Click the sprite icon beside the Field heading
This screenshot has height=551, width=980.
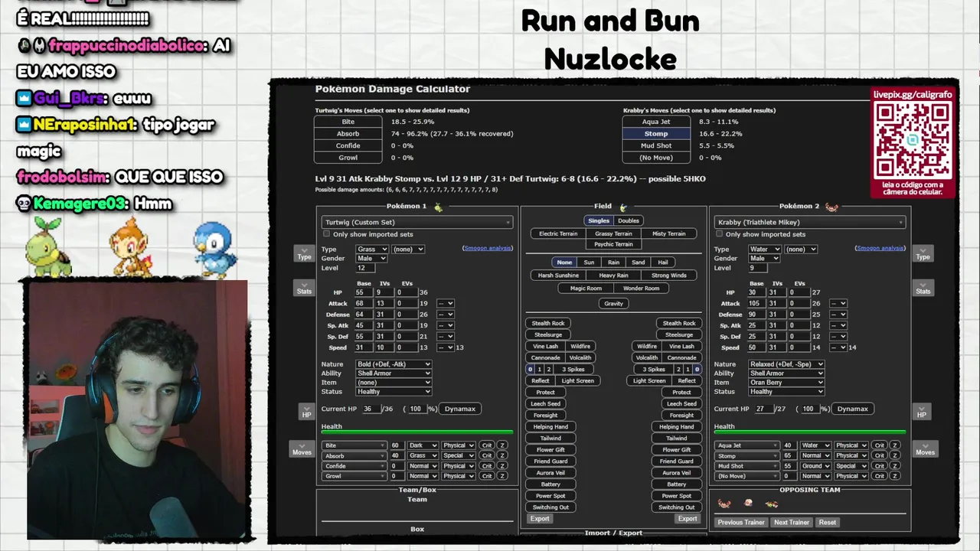(x=623, y=207)
